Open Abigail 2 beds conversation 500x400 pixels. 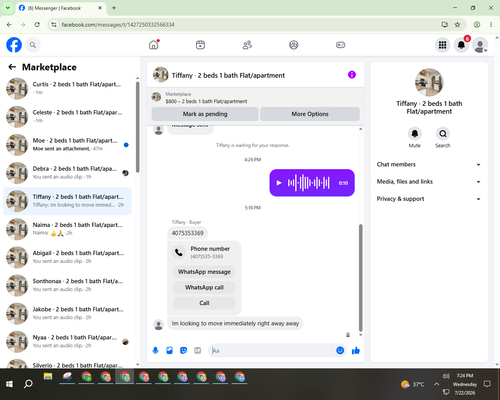click(x=67, y=257)
